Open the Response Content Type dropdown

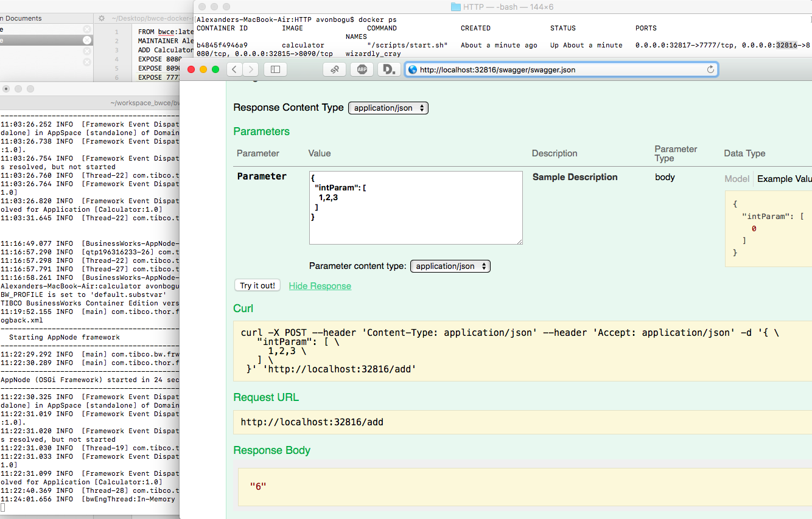pyautogui.click(x=388, y=108)
